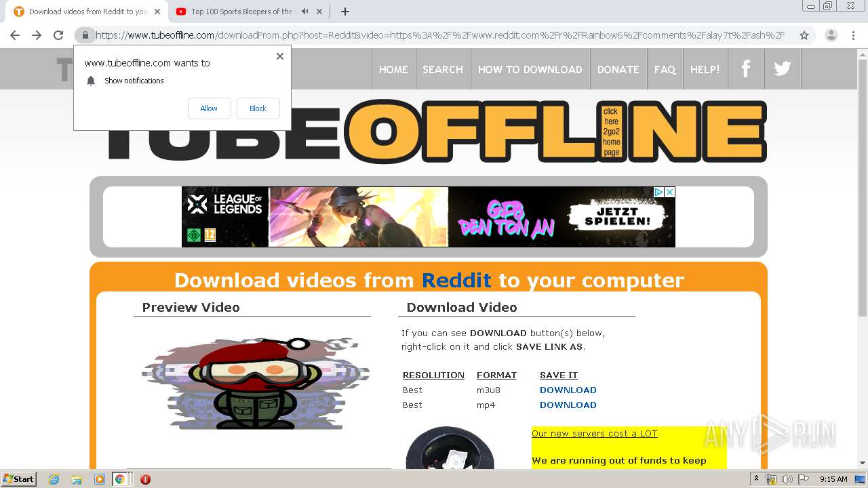Open the HOME menu item
The height and width of the screenshot is (488, 868).
click(x=393, y=69)
